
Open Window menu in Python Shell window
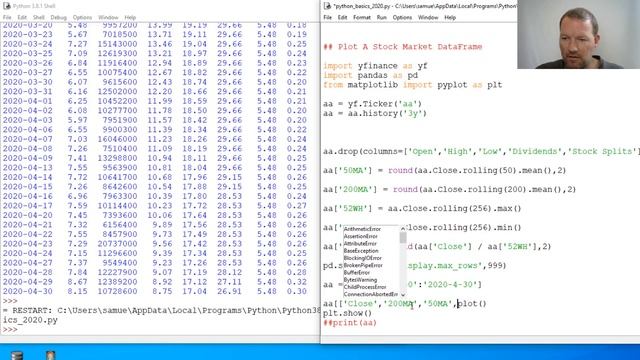click(108, 18)
